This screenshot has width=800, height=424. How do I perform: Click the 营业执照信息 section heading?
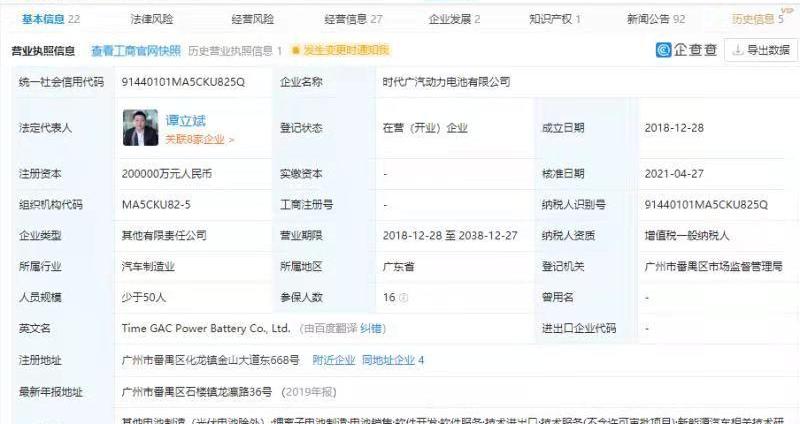point(43,51)
